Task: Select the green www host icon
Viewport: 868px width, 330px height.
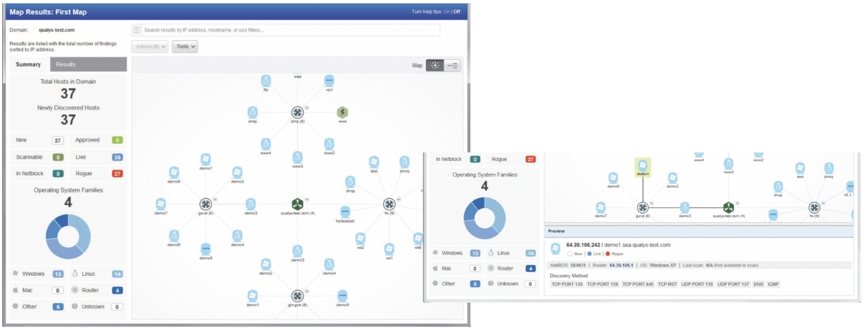Action: coord(342,112)
